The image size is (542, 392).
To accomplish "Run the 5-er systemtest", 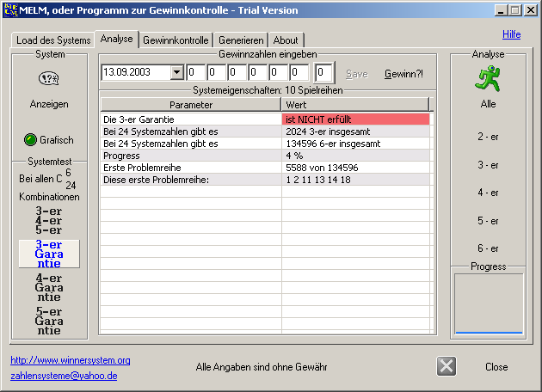I will pos(49,230).
